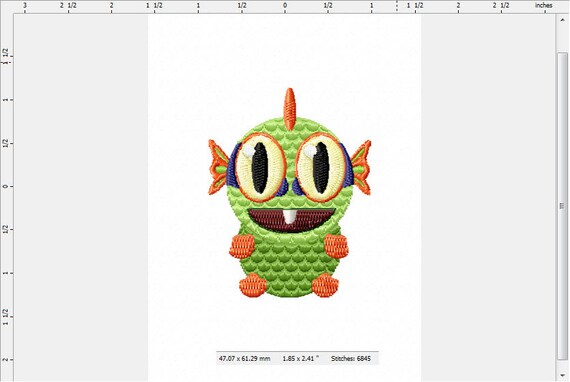Click the inches unit label on ruler
Image resolution: width=570 pixels, height=382 pixels.
tap(543, 5)
